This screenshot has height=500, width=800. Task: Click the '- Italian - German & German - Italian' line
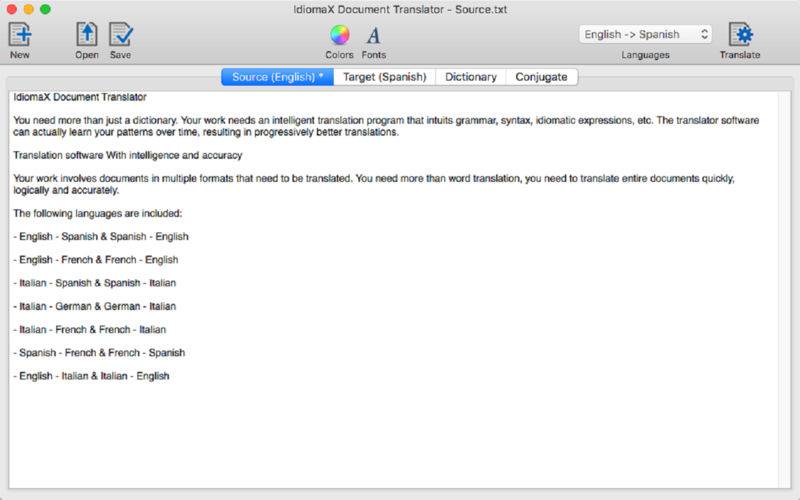[x=94, y=306]
